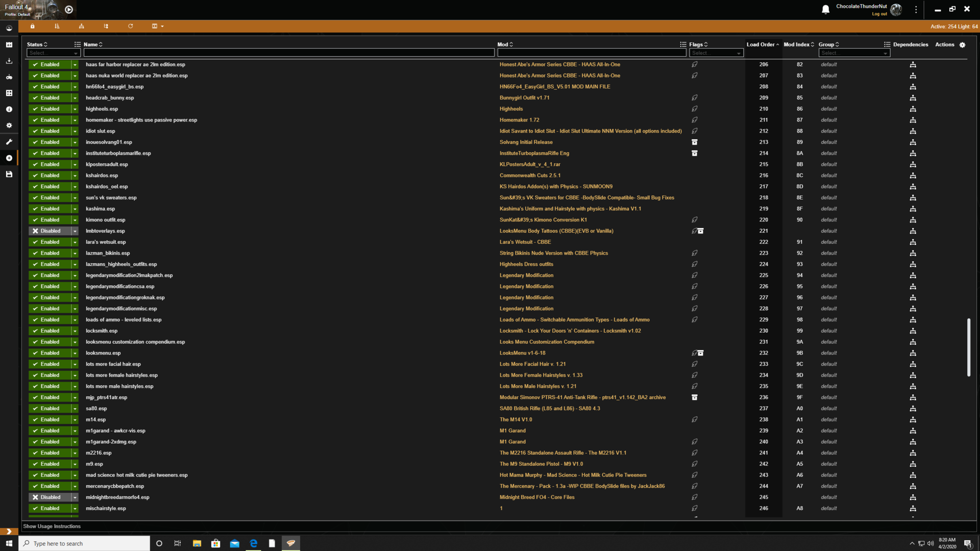
Task: Click dependencies icon for highheels.esp row
Action: (x=913, y=109)
